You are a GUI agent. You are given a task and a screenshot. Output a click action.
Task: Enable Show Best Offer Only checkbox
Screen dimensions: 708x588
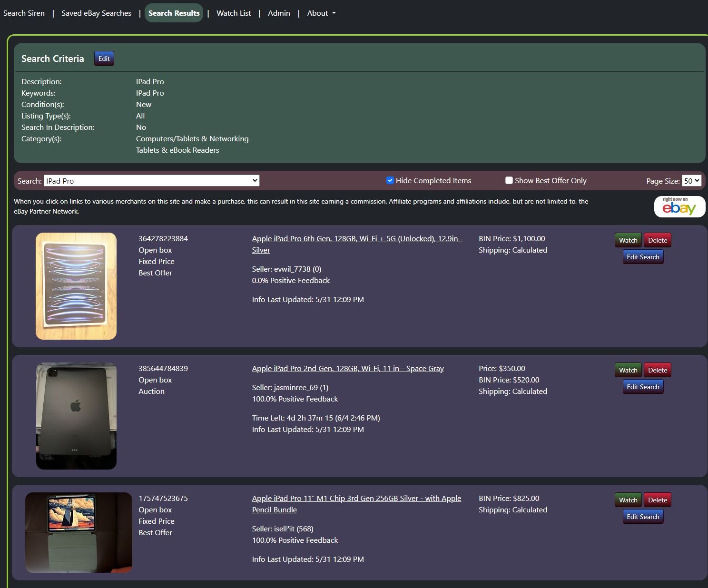coord(509,181)
